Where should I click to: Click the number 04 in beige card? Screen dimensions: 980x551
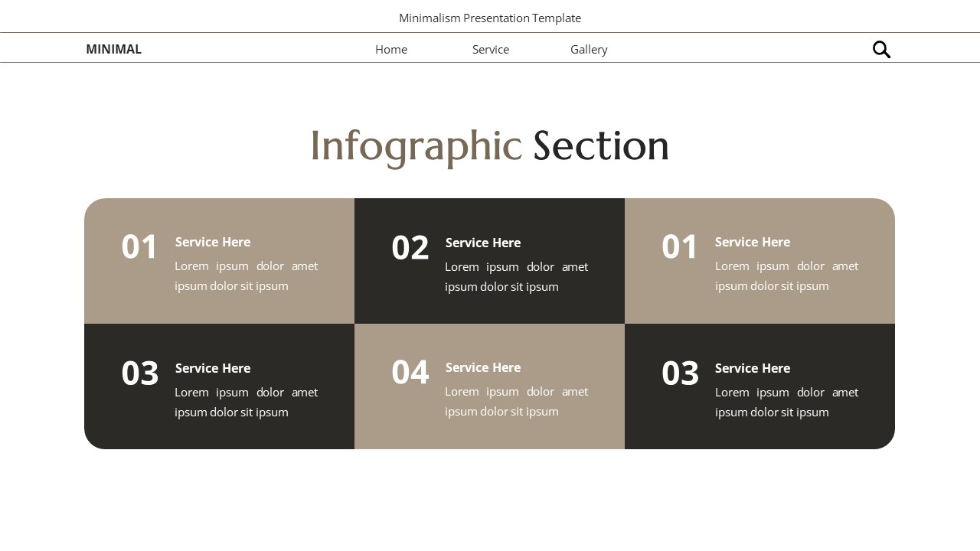410,373
